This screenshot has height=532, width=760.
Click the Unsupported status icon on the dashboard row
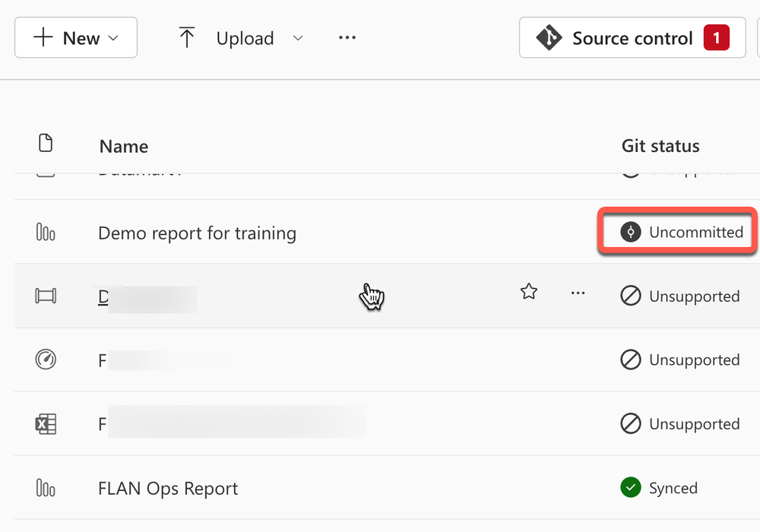coord(631,296)
